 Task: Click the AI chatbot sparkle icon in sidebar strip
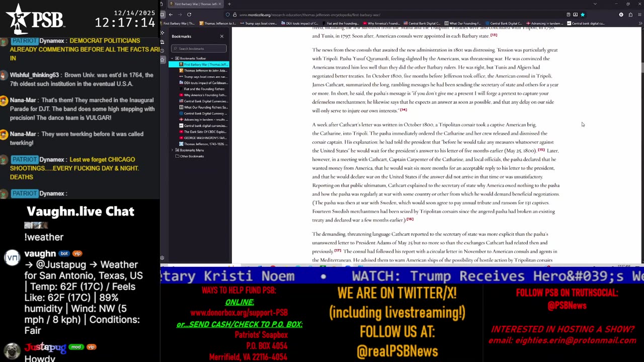[x=162, y=33]
